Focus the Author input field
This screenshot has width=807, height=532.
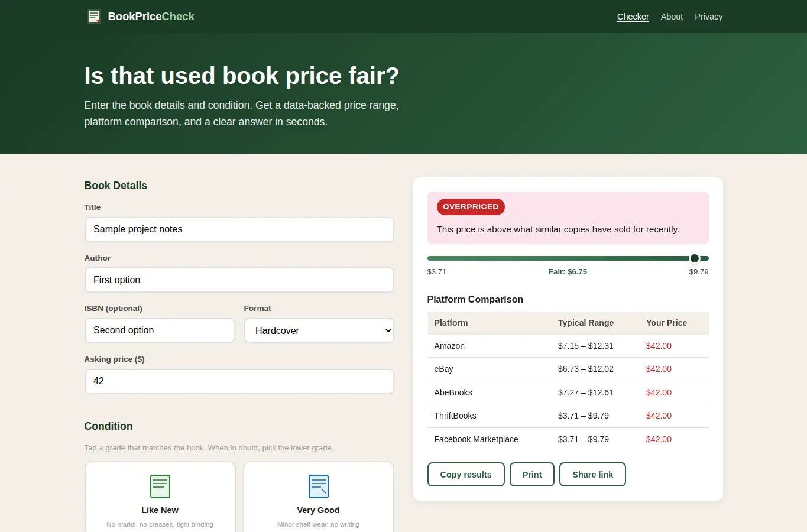pyautogui.click(x=239, y=280)
